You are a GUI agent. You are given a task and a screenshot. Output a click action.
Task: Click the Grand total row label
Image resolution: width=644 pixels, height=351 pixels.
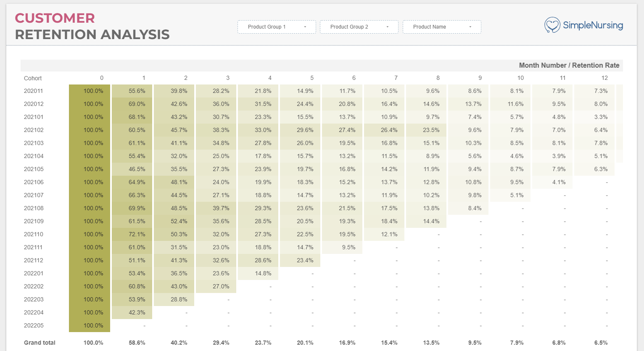coord(39,343)
